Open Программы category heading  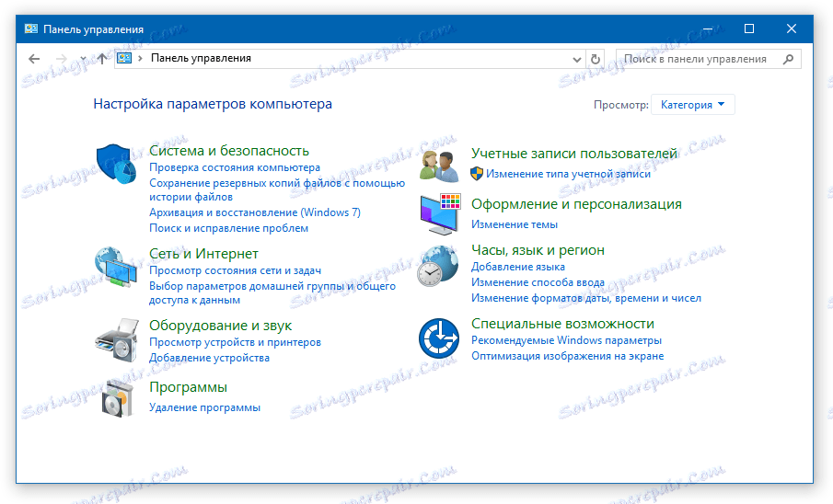(188, 387)
